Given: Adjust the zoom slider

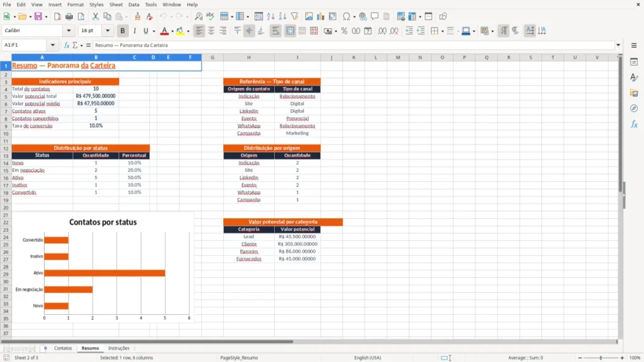Looking at the screenshot, I should point(601,358).
